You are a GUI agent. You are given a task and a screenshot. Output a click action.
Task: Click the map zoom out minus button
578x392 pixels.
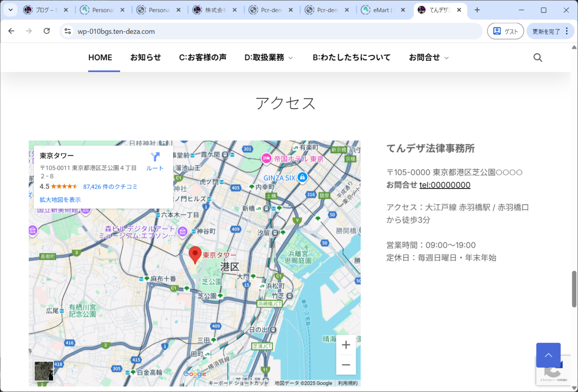pos(346,365)
